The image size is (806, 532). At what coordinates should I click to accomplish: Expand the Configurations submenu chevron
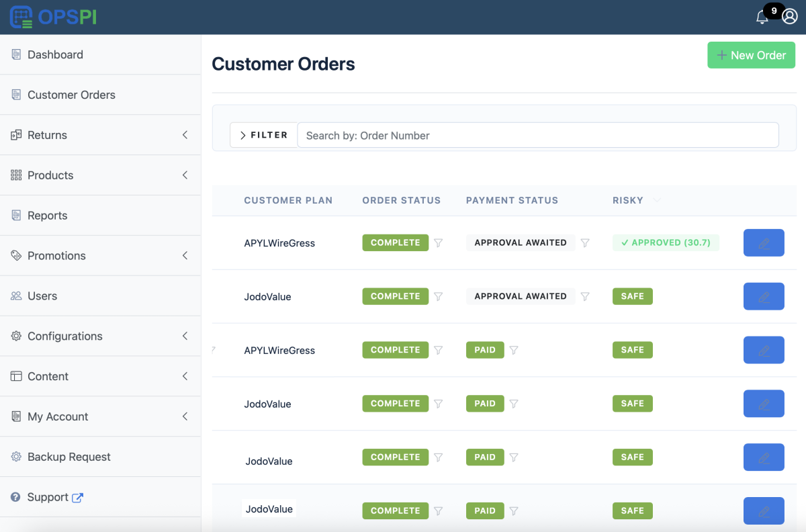pyautogui.click(x=185, y=337)
